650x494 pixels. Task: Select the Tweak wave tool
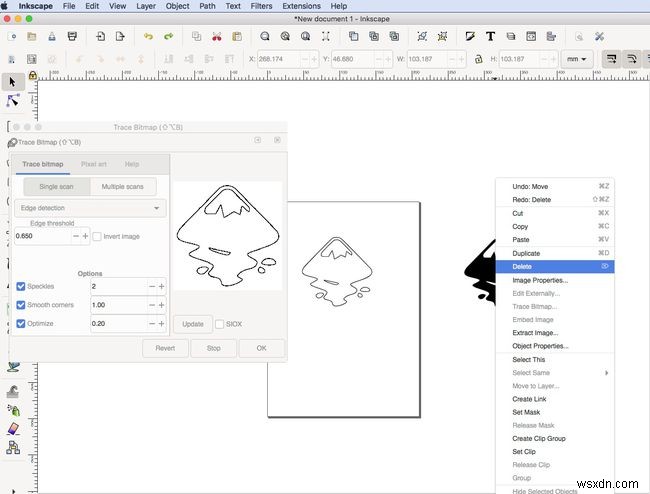pyautogui.click(x=13, y=391)
